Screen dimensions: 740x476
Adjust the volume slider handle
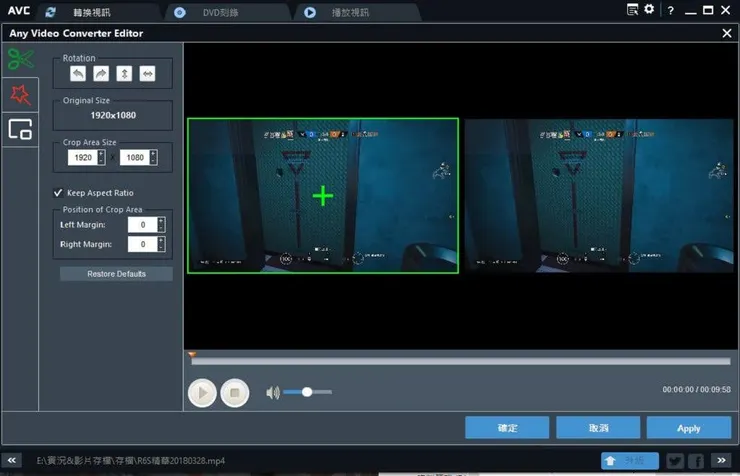(307, 392)
